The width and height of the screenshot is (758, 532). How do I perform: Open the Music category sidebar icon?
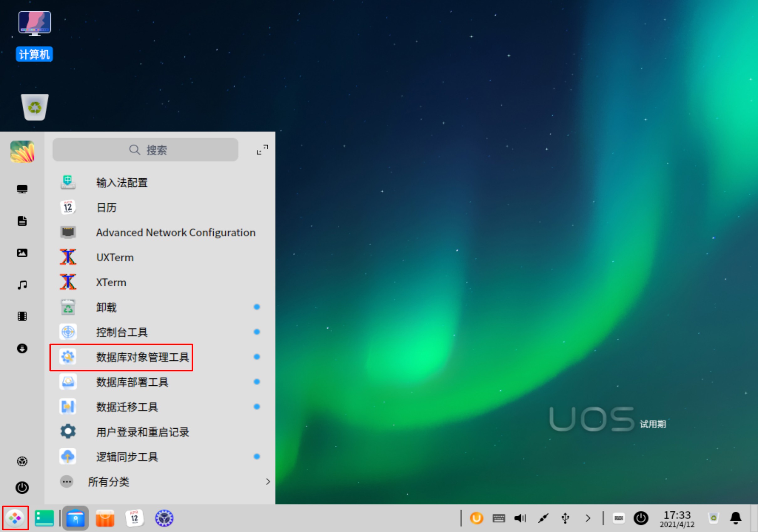coord(22,284)
